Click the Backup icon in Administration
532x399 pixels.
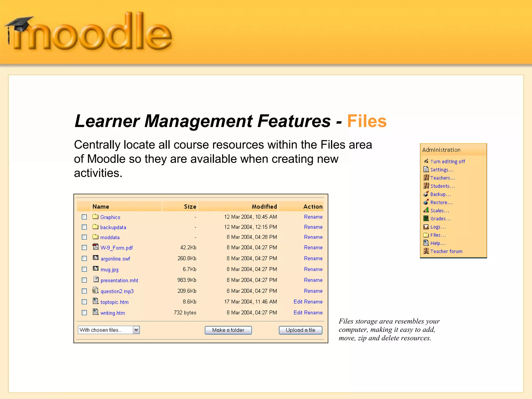pos(426,194)
